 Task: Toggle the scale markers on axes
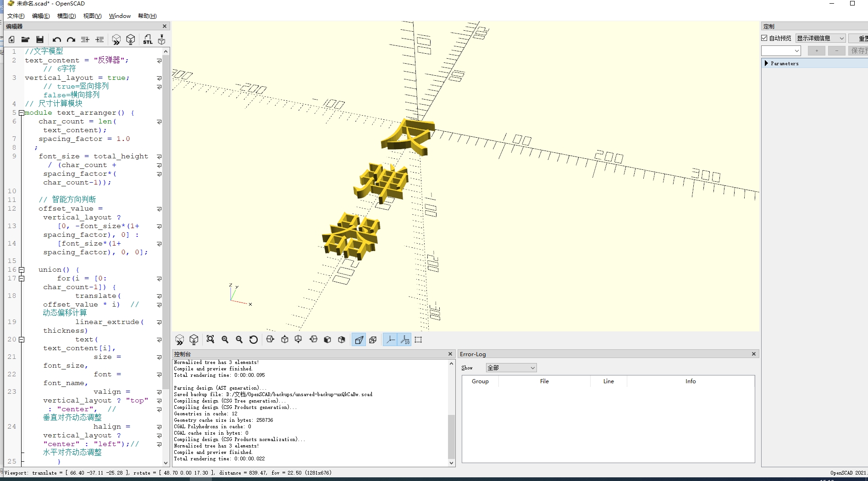(x=405, y=340)
